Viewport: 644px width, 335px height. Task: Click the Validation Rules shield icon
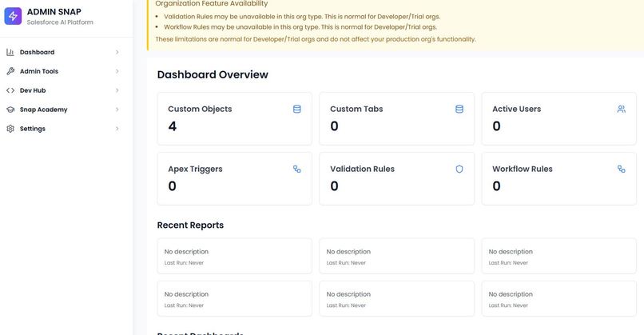(x=459, y=169)
